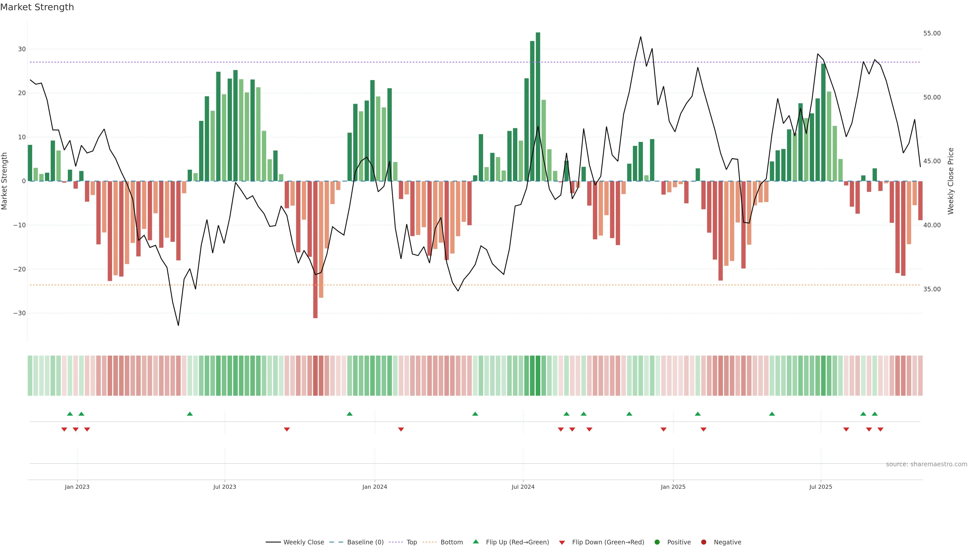Image resolution: width=980 pixels, height=551 pixels.
Task: Click the last red flip-down triangle marker
Action: 880,429
